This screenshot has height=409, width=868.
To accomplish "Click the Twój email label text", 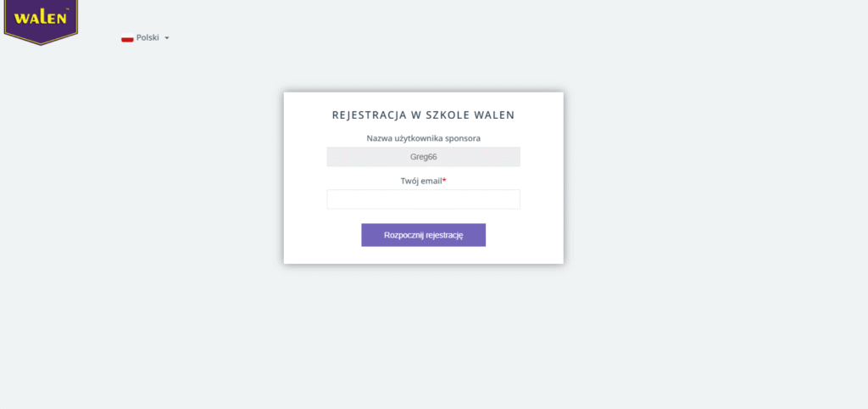I will pyautogui.click(x=421, y=181).
